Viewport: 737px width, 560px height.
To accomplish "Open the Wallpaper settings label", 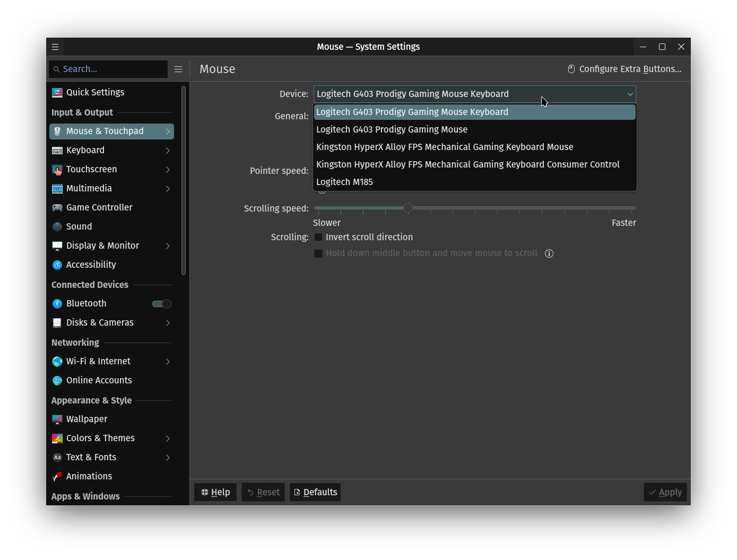I will (x=87, y=419).
